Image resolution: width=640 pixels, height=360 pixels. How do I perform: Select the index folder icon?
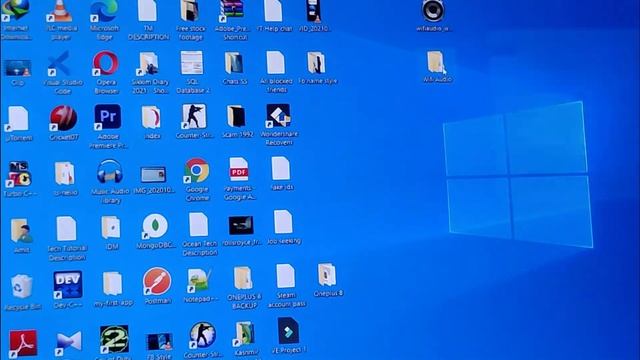click(x=151, y=118)
